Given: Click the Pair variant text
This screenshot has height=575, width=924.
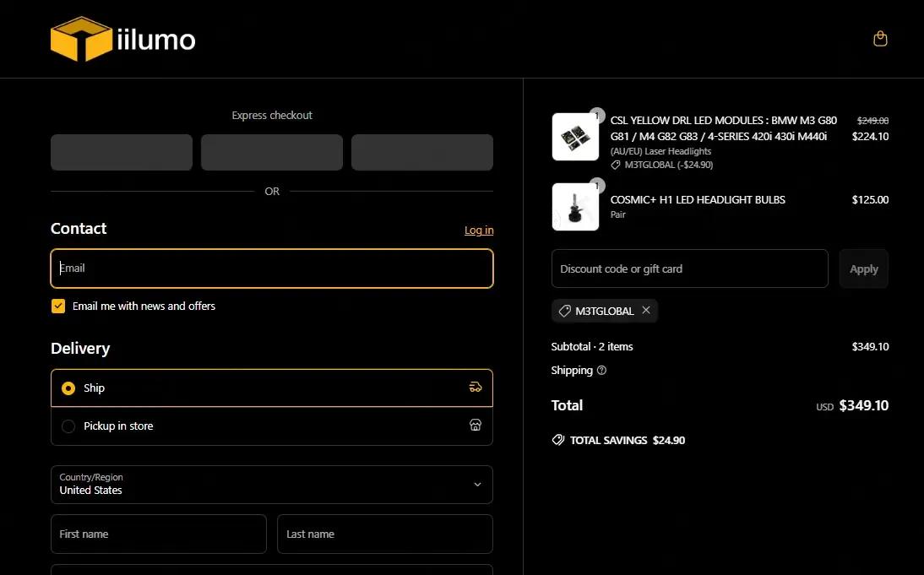Looking at the screenshot, I should click(617, 214).
